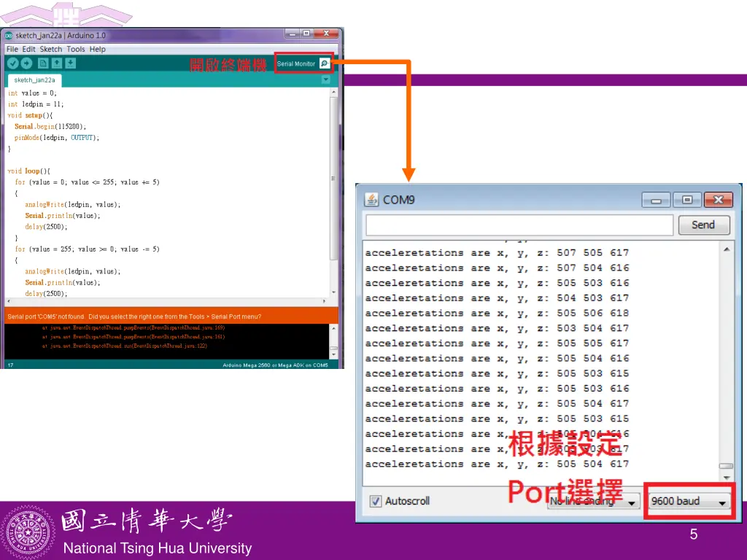Viewport: 747px width, 560px height.
Task: Toggle the Autoscroll checkbox
Action: [376, 501]
